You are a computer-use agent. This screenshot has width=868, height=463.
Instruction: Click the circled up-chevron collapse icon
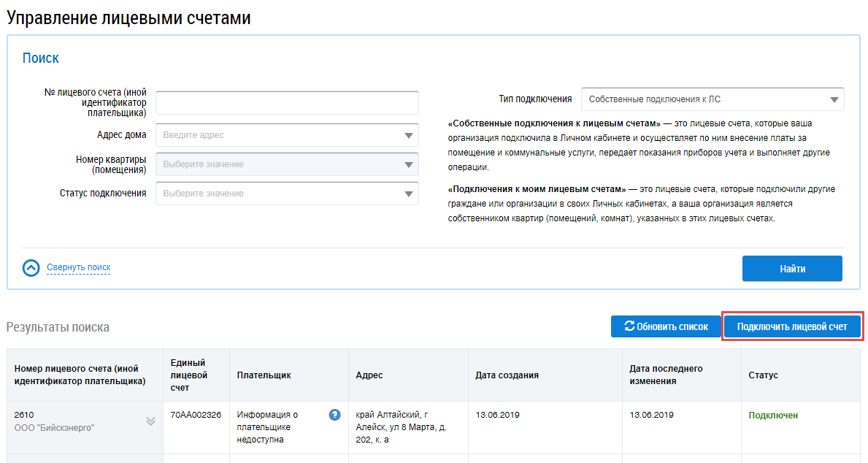pos(31,268)
